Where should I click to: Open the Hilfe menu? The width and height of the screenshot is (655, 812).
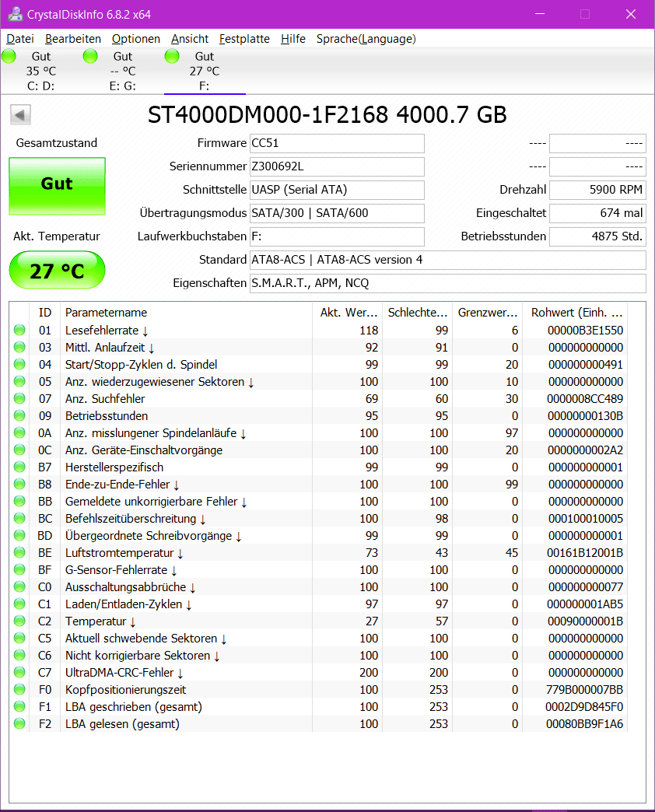[293, 39]
